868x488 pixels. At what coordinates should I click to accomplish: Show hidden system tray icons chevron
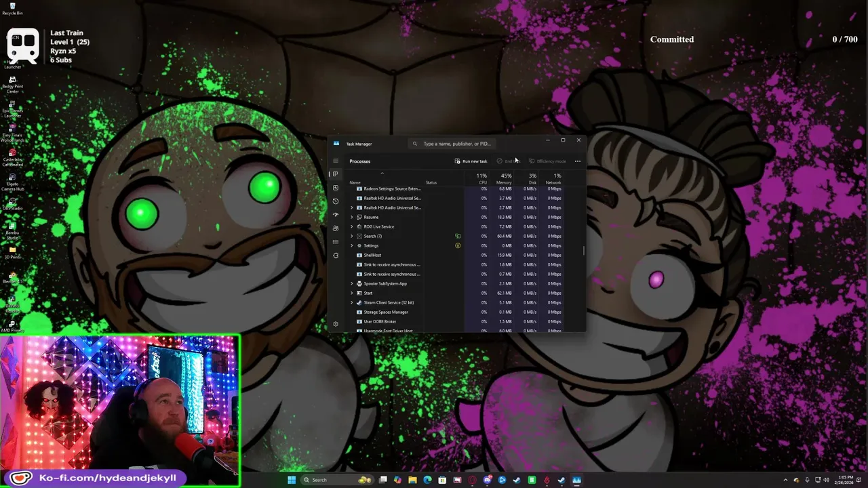[x=787, y=480]
